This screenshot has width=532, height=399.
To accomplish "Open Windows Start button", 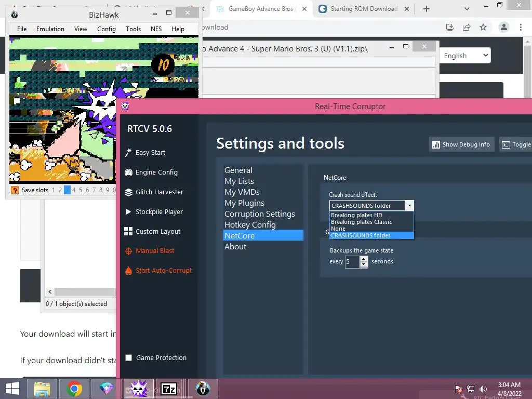I will pyautogui.click(x=12, y=389).
